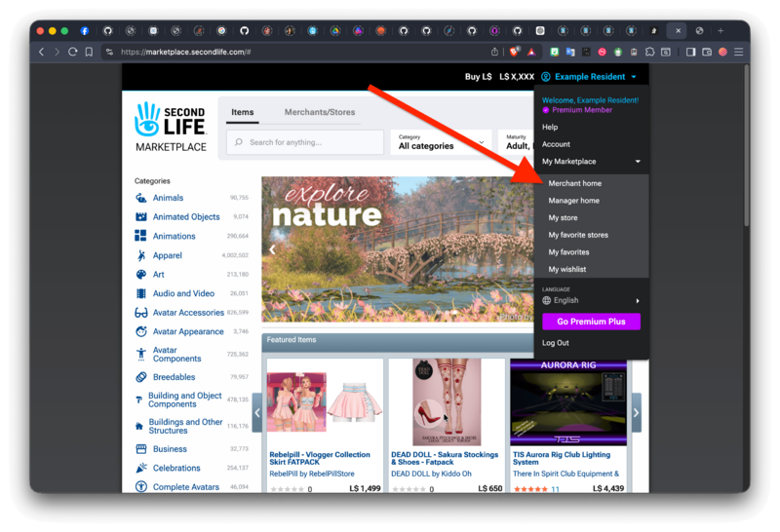Open the browser wallet icon
The width and height of the screenshot is (780, 532).
coord(707,52)
